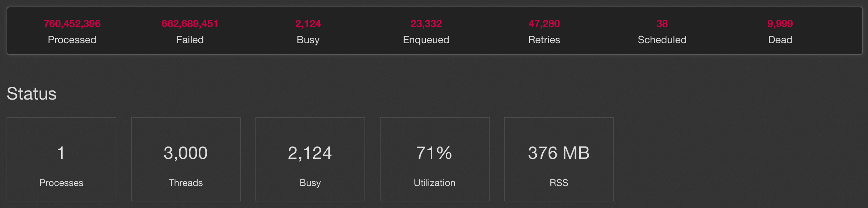Image resolution: width=868 pixels, height=208 pixels.
Task: Select the Processes status card
Action: tap(61, 159)
